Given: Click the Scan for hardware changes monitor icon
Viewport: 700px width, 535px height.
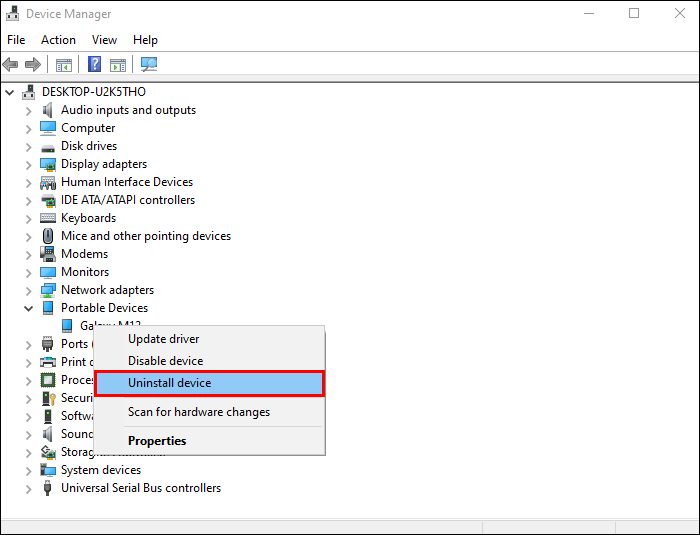Looking at the screenshot, I should coord(149,64).
